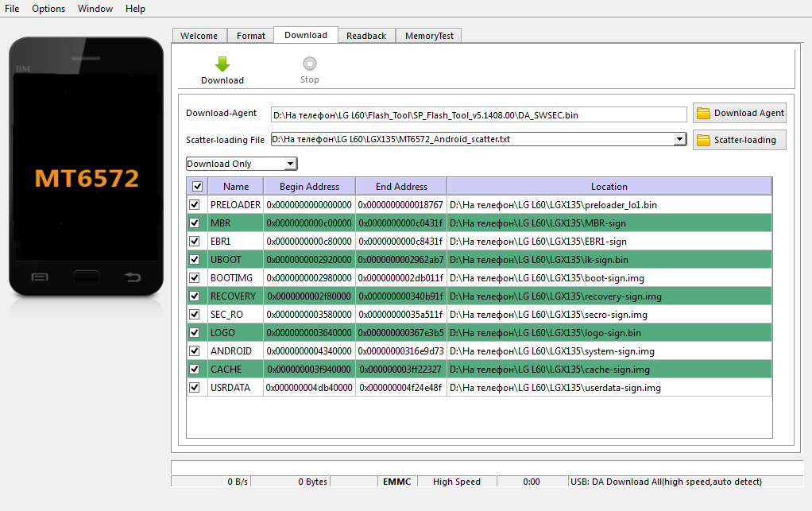812x511 pixels.
Task: Uncheck the PRELOADER partition checkbox
Action: [x=195, y=205]
